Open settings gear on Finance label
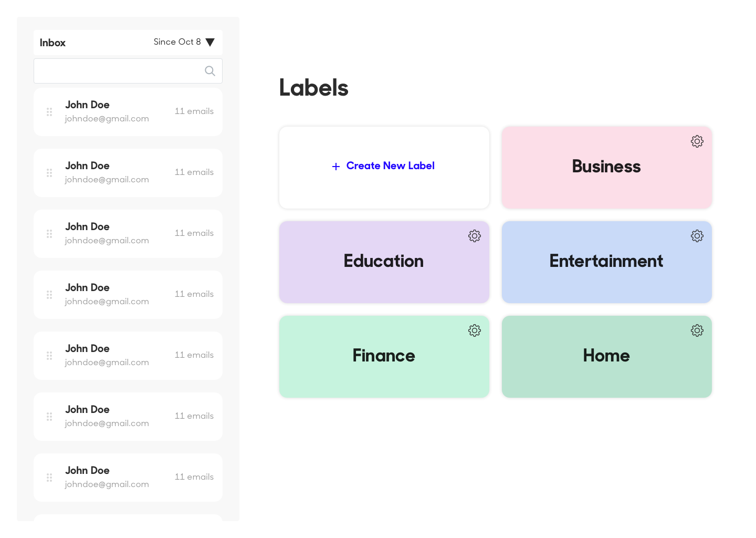The height and width of the screenshot is (538, 756). [x=475, y=330]
